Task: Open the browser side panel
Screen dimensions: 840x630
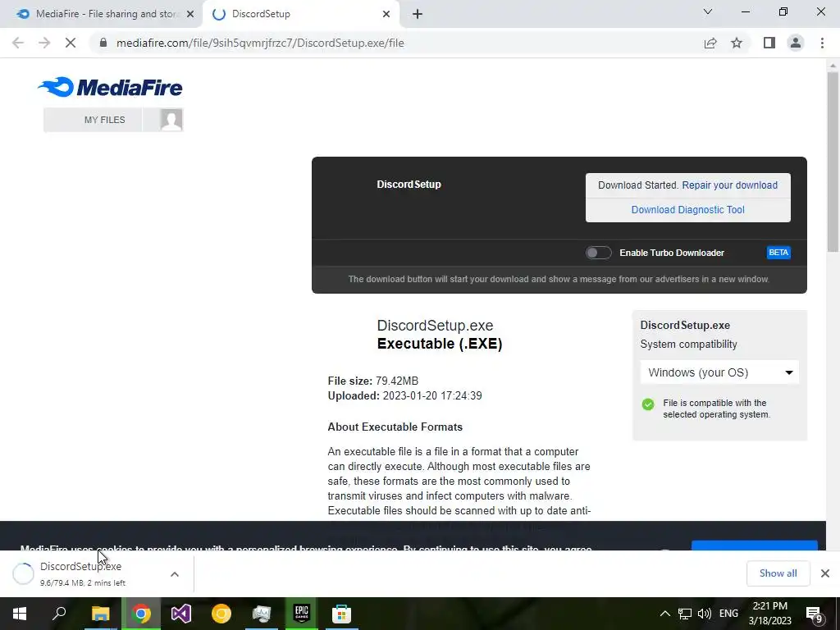Action: pos(769,43)
